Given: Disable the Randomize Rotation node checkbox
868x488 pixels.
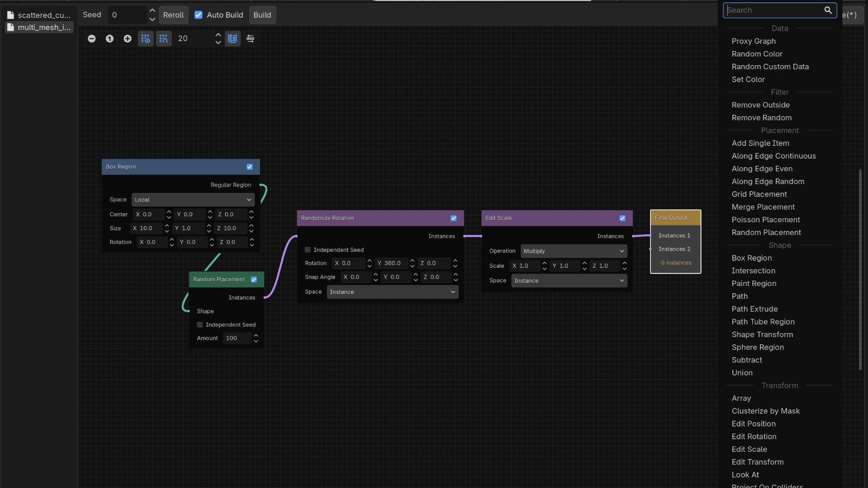Looking at the screenshot, I should 453,218.
